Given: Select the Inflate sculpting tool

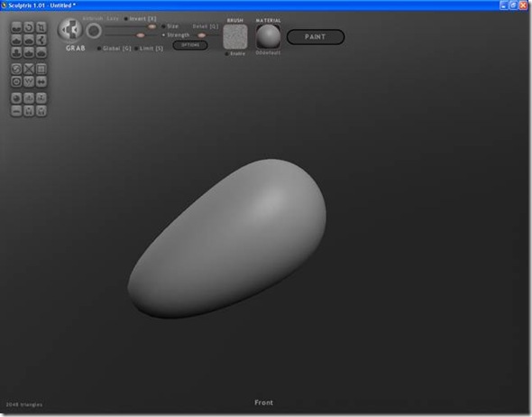Looking at the screenshot, I should tap(16, 52).
